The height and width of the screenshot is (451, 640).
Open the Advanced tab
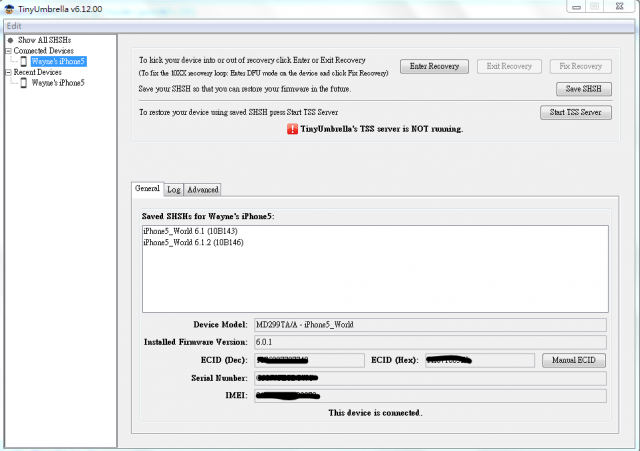[203, 190]
